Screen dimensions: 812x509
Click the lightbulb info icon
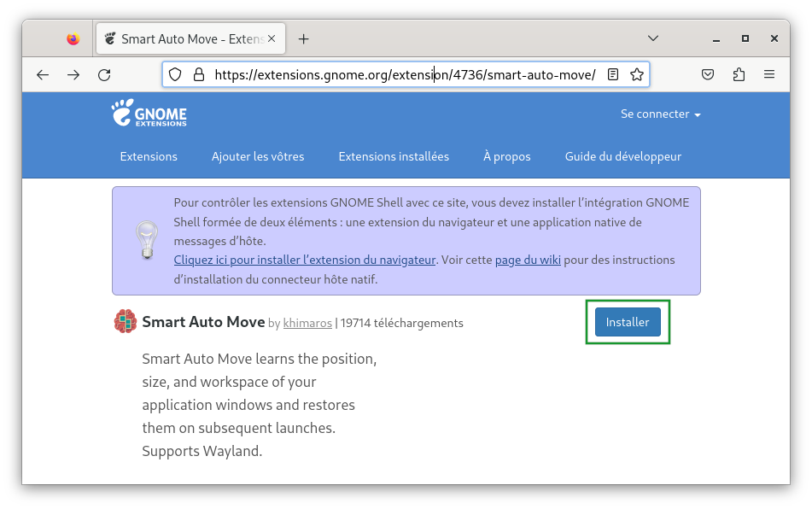[x=147, y=240]
